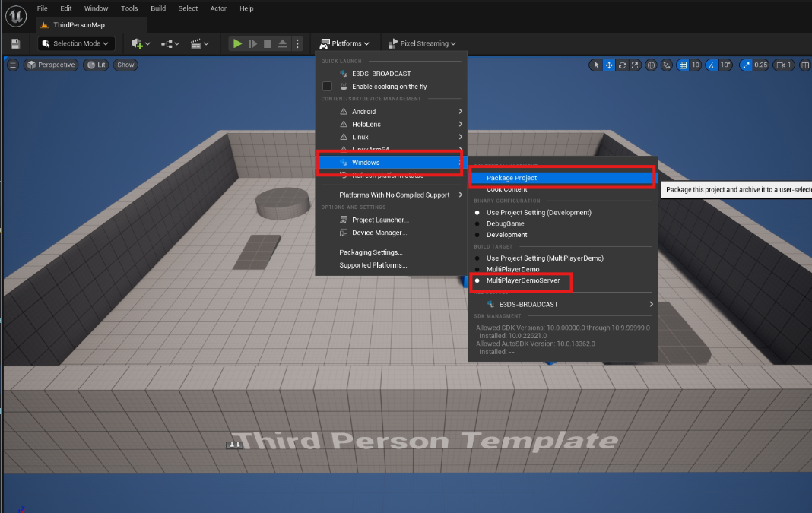Tick Enable cooking on the fly checkbox
Screen dimensions: 812x513
click(x=328, y=87)
